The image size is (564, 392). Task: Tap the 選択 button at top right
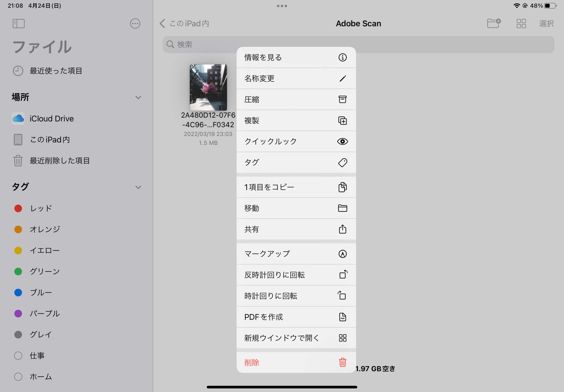point(546,24)
